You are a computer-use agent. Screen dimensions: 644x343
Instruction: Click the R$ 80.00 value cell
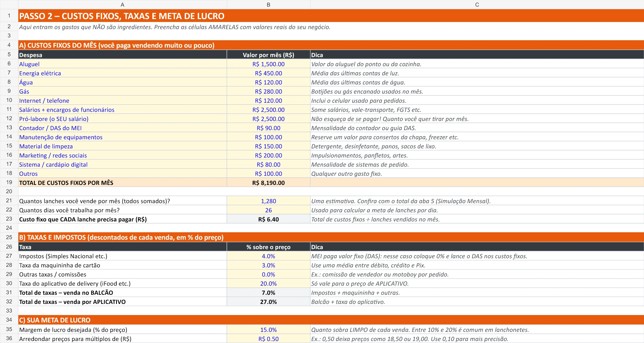(x=268, y=164)
